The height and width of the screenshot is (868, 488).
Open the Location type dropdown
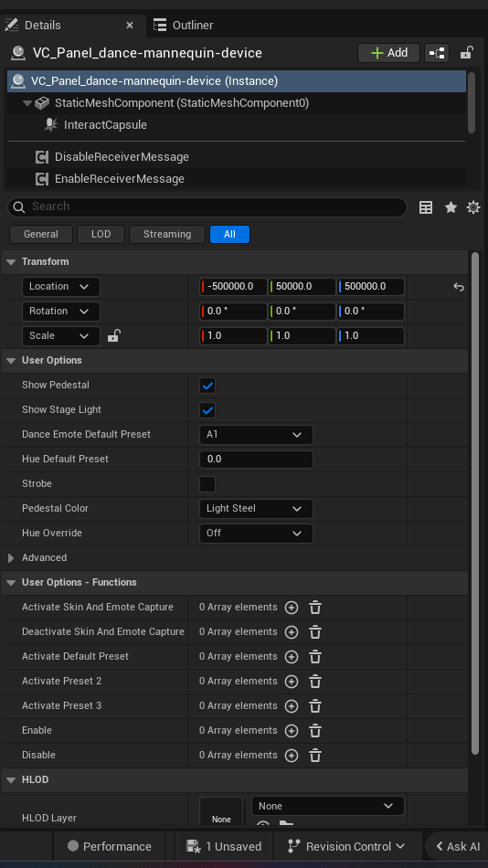pos(60,287)
